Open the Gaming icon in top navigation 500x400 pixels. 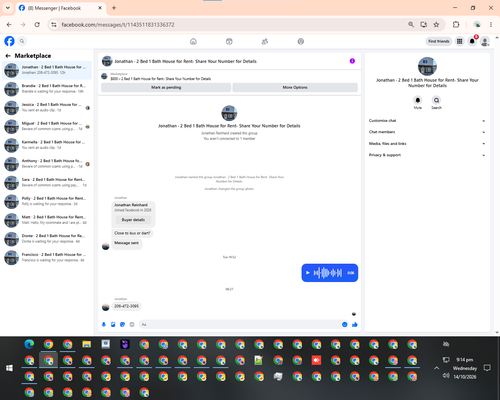[x=301, y=41]
